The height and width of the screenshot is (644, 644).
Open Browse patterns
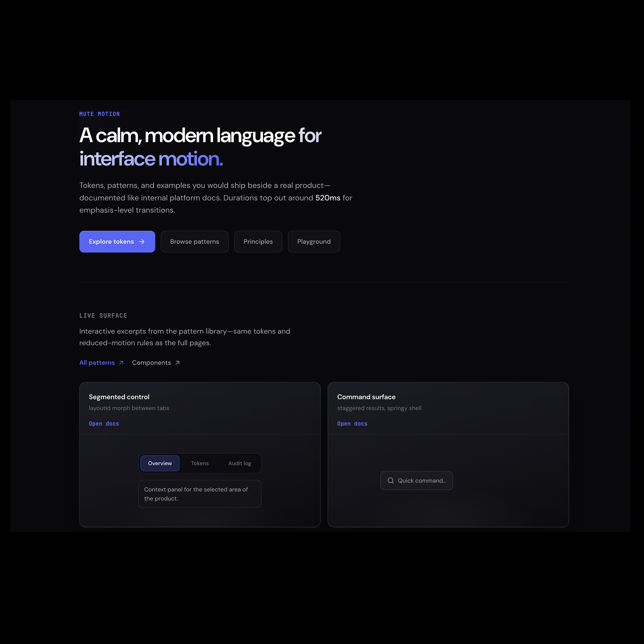tap(195, 242)
